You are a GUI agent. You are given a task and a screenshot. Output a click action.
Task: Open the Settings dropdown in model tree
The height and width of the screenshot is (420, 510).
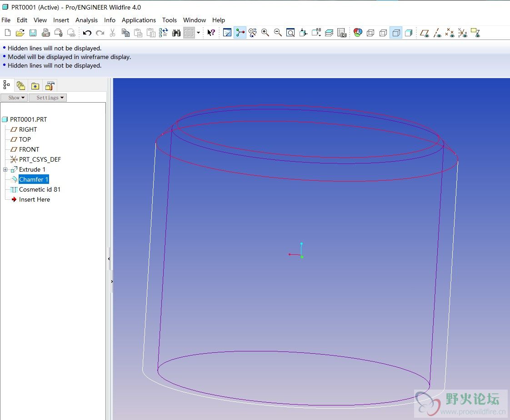(x=48, y=98)
